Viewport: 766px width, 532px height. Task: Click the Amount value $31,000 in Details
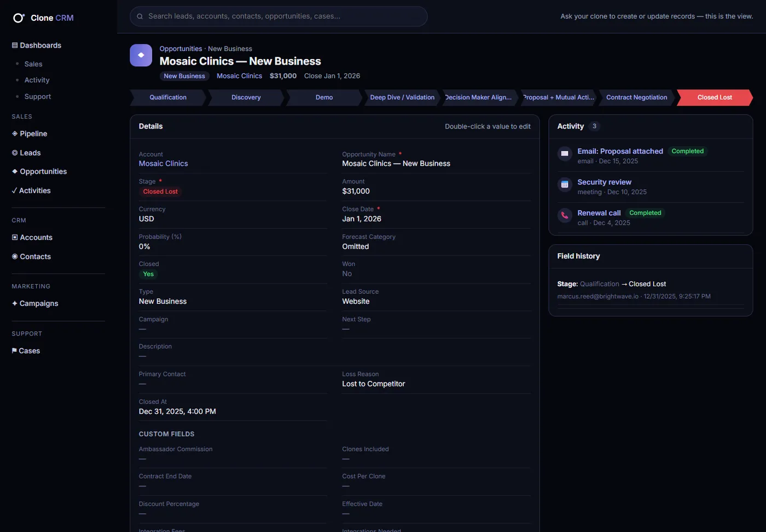356,191
